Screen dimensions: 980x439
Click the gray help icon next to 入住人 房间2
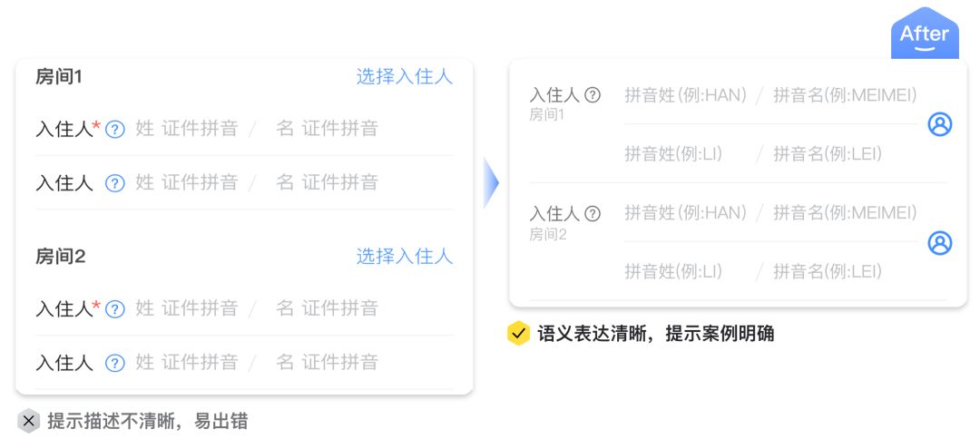[x=592, y=213]
